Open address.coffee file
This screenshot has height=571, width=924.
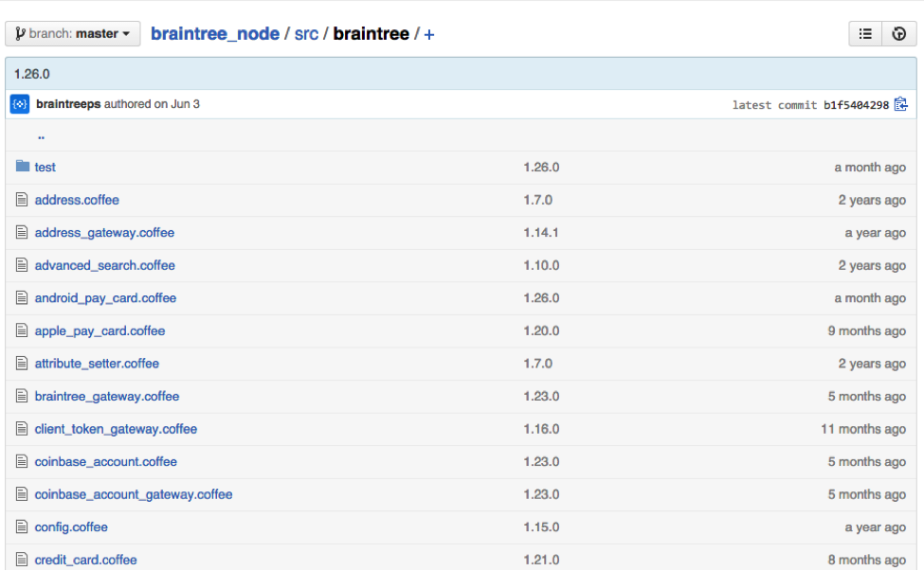point(77,200)
